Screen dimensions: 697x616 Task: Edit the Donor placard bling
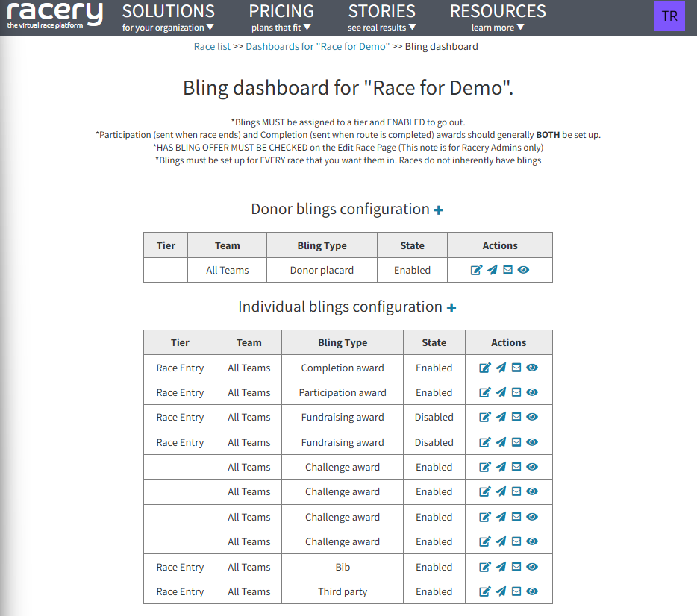point(476,270)
